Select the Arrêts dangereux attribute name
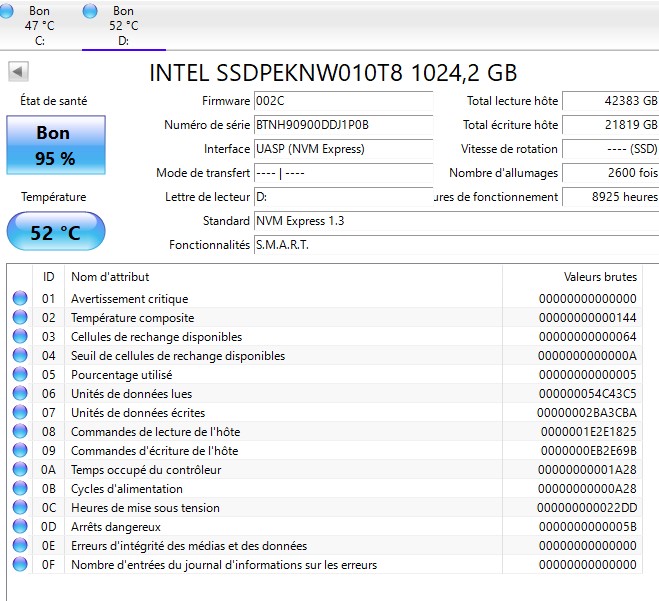 point(116,527)
